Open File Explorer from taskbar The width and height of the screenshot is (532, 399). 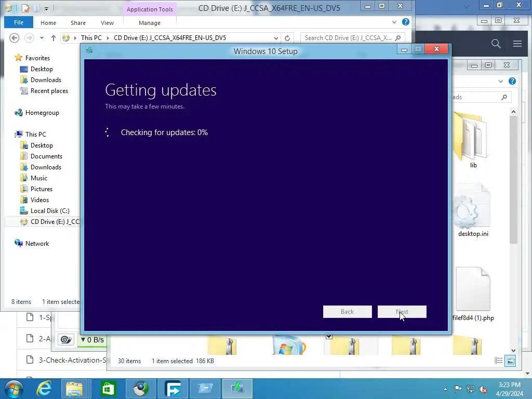pyautogui.click(x=74, y=389)
